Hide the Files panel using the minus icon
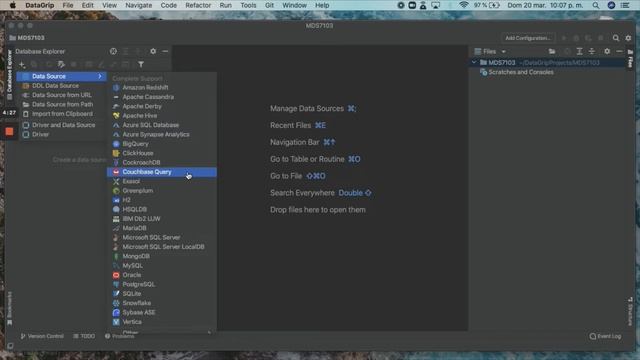This screenshot has height=360, width=640. (619, 51)
